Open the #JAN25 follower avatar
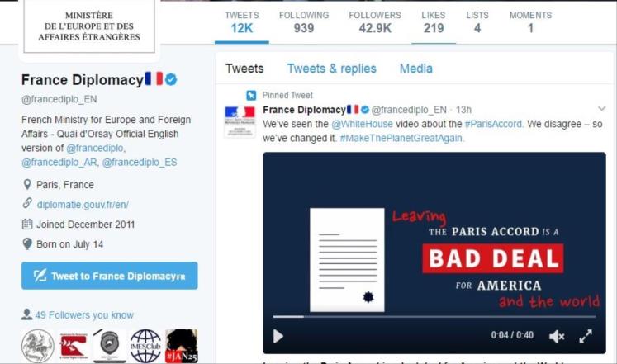617x364 pixels. [x=182, y=346]
